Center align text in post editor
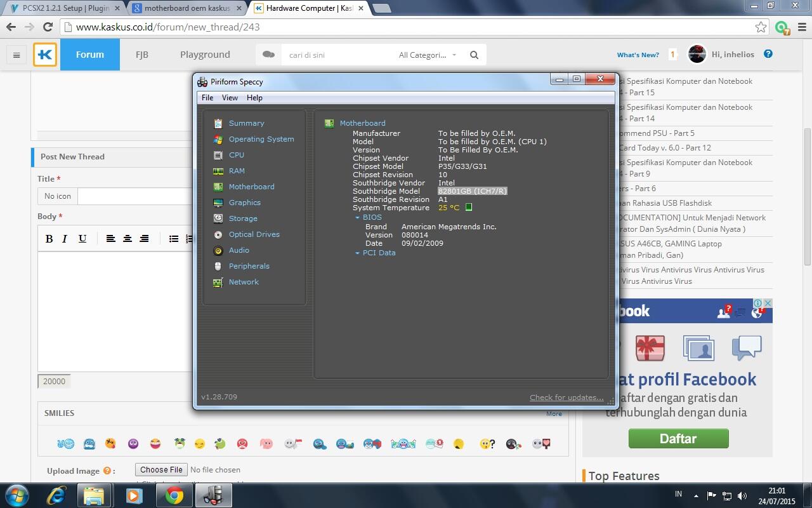Viewport: 812px width, 508px height. pos(128,239)
